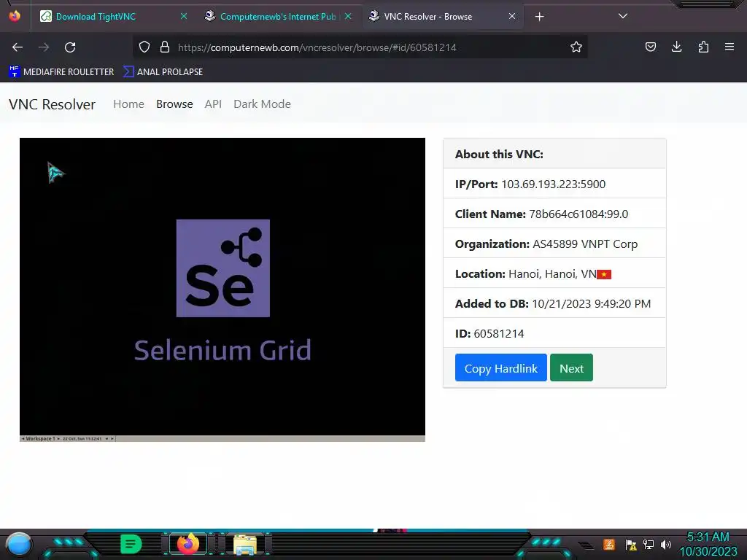Open the Windows Start orb
747x560 pixels.
[x=18, y=545]
